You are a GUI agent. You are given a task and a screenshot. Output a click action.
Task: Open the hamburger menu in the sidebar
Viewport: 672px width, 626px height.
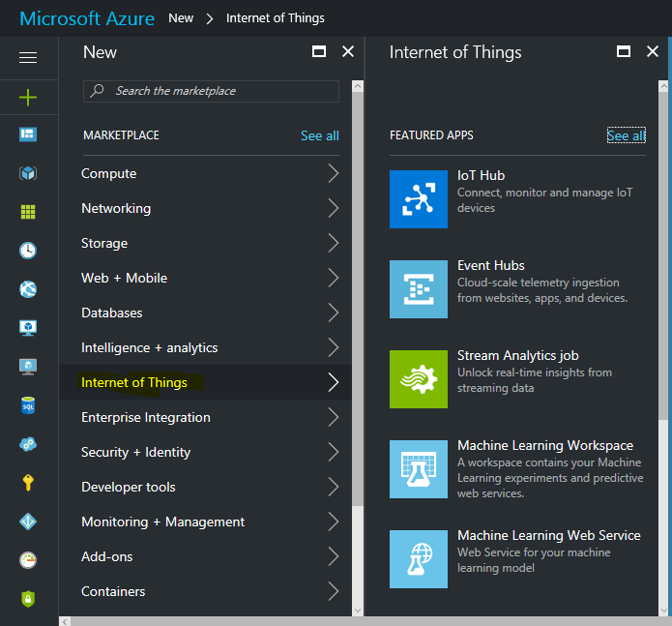[28, 58]
